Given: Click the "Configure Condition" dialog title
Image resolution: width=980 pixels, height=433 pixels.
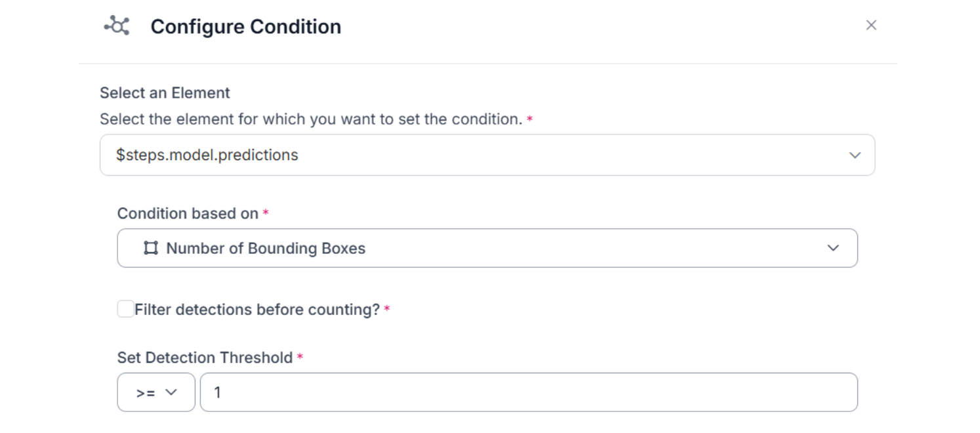Looking at the screenshot, I should pos(246,27).
